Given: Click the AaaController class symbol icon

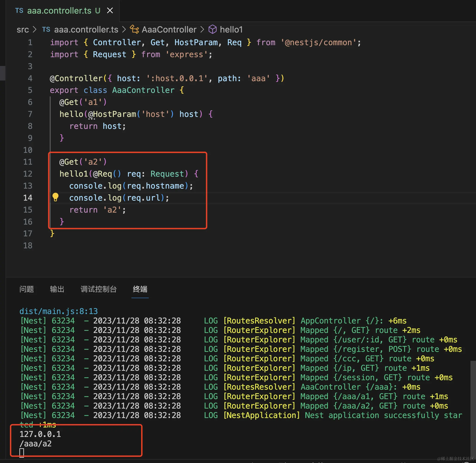Looking at the screenshot, I should [134, 30].
